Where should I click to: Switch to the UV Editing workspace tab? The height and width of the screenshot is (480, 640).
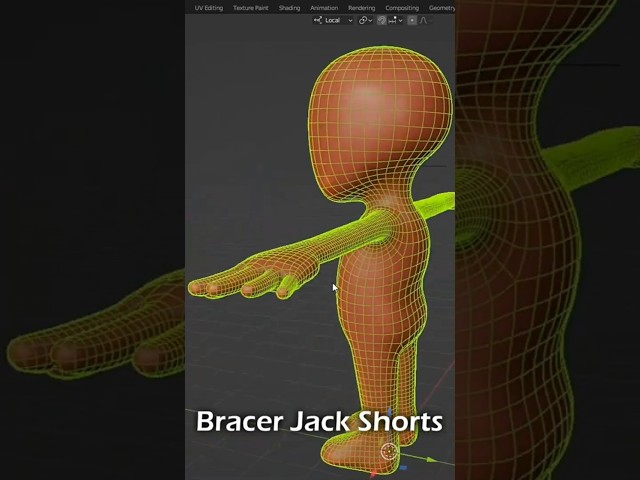(x=209, y=8)
